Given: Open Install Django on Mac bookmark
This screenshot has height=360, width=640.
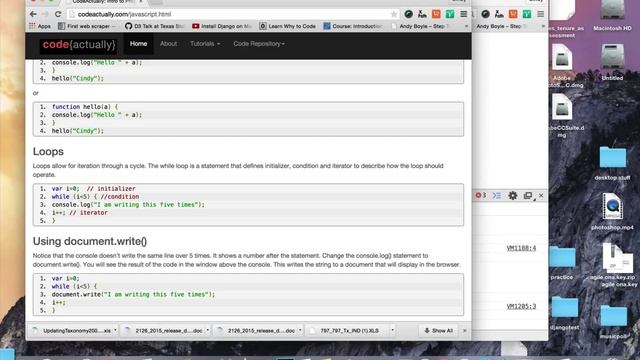Looking at the screenshot, I should pyautogui.click(x=222, y=26).
